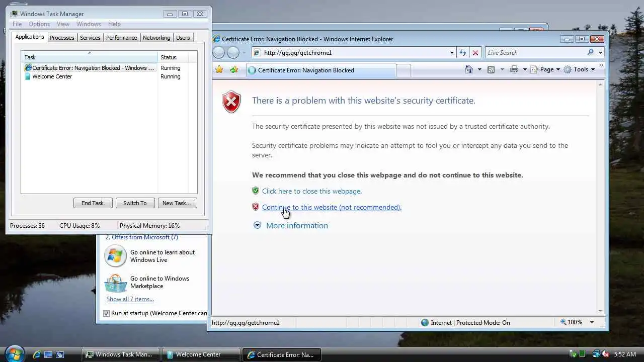Open the zoom level dropdown arrow

click(x=592, y=322)
